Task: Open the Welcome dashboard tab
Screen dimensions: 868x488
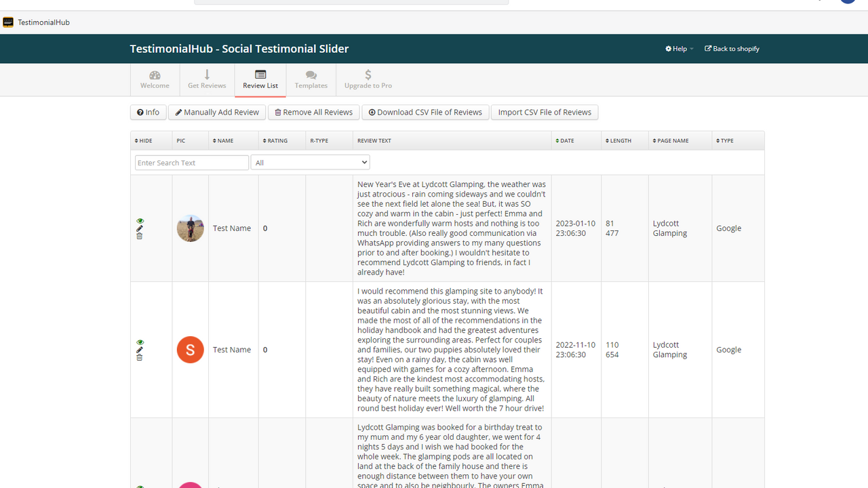Action: click(155, 80)
